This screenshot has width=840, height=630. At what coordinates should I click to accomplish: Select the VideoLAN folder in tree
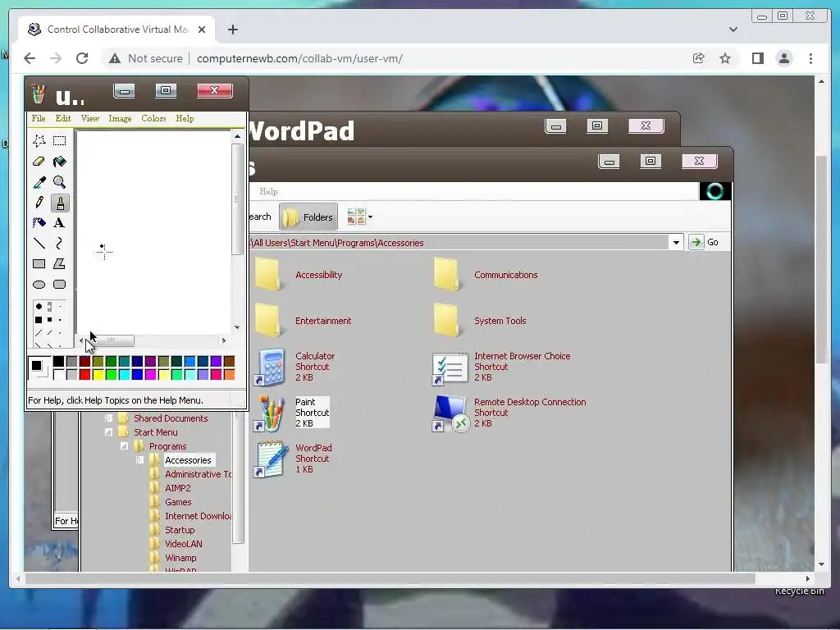pyautogui.click(x=184, y=544)
